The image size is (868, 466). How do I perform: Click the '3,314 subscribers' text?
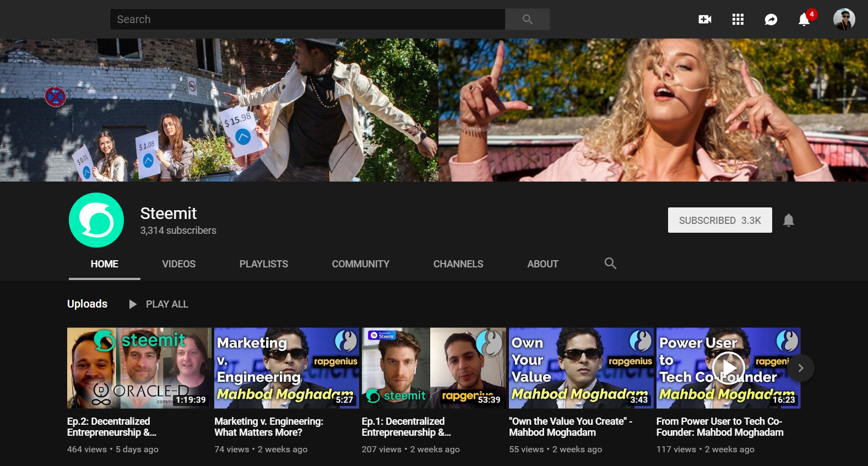coord(178,231)
